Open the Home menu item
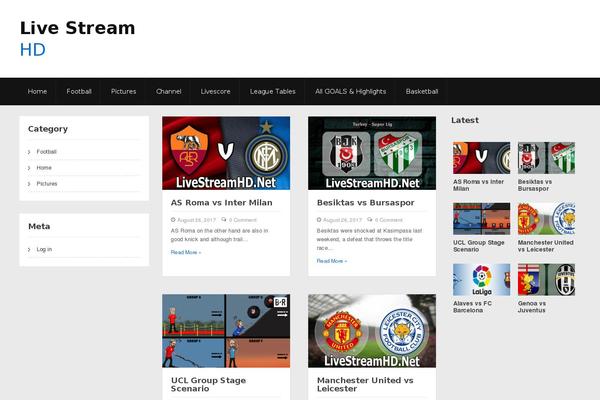The width and height of the screenshot is (600, 400). (37, 91)
